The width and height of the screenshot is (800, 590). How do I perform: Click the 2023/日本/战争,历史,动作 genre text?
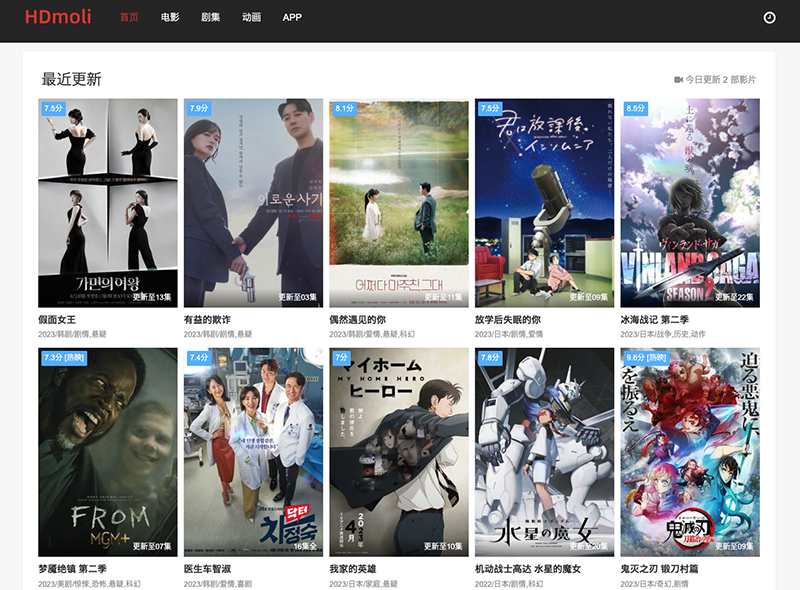click(663, 334)
